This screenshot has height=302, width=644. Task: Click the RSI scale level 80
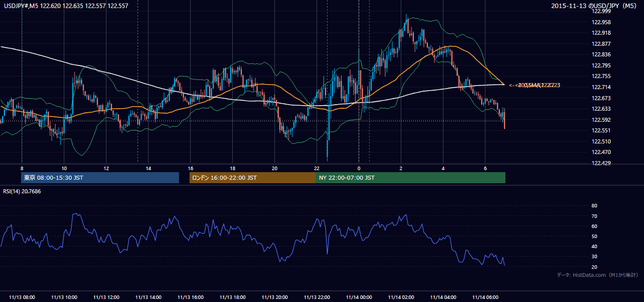[594, 206]
